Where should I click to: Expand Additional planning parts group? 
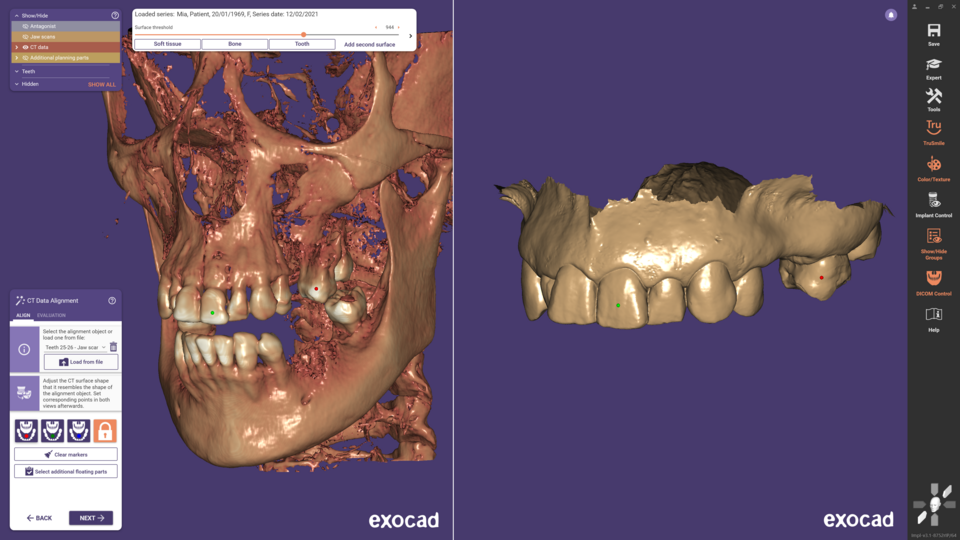(x=16, y=58)
